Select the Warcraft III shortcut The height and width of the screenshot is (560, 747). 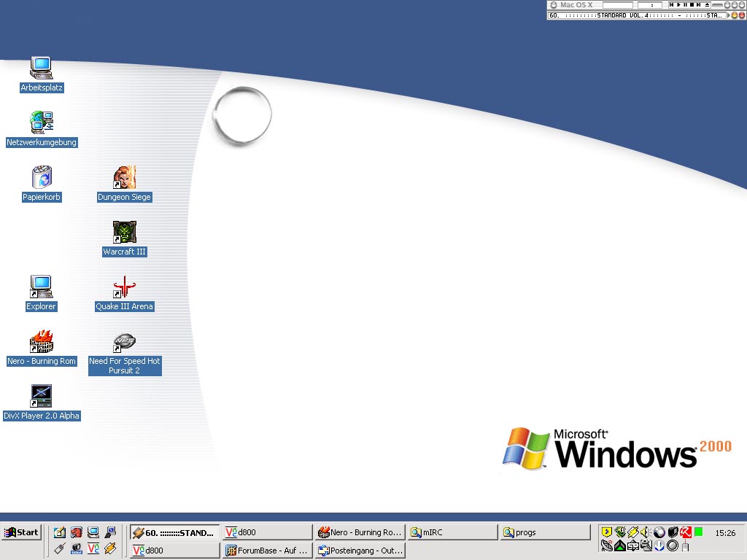point(124,238)
